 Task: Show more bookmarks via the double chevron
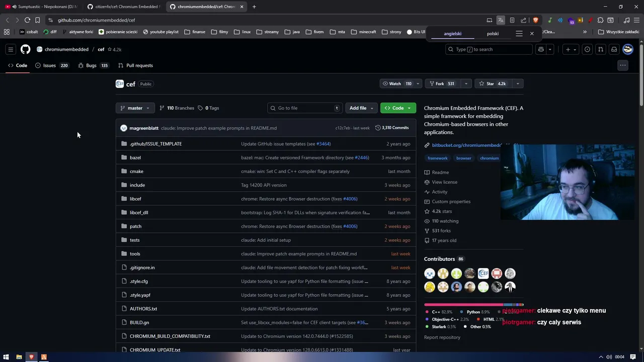pyautogui.click(x=585, y=32)
